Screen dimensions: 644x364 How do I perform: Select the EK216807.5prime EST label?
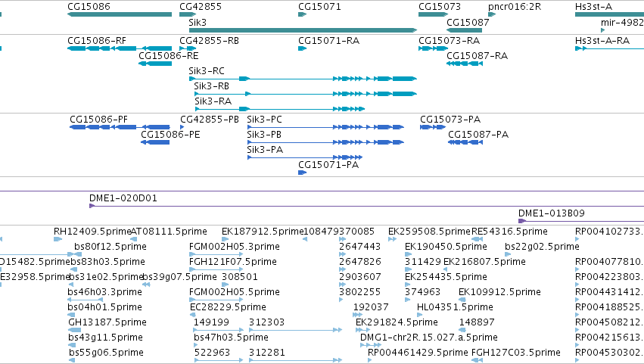coord(484,262)
